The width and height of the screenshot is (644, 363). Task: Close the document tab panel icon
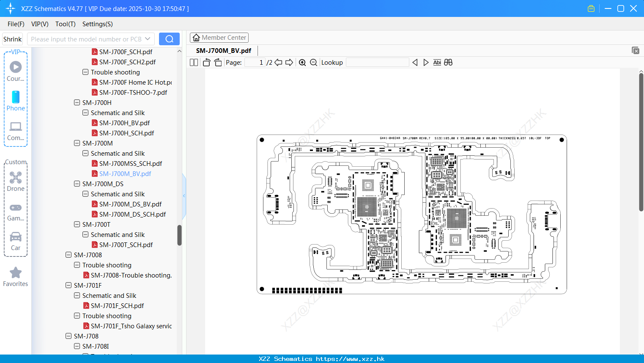click(x=635, y=50)
